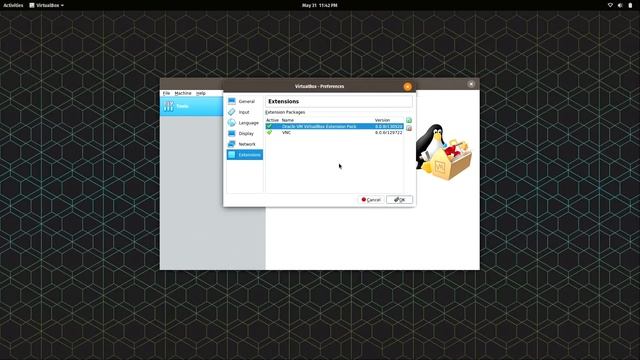The width and height of the screenshot is (640, 360).
Task: Close the Preferences dialog with orange button
Action: (x=407, y=87)
